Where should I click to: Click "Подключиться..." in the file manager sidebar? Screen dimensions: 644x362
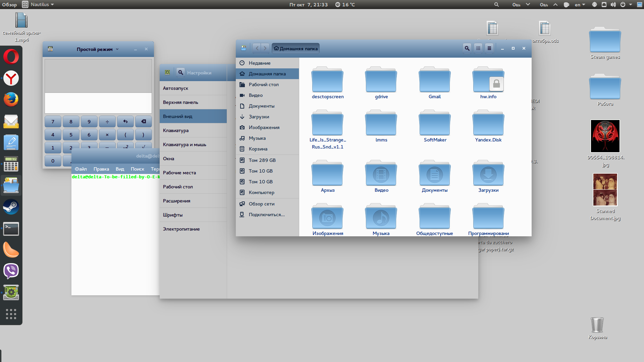point(266,215)
